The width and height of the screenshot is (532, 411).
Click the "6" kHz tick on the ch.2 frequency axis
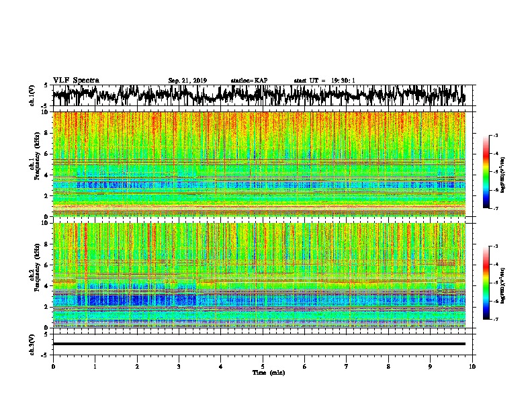[47, 265]
